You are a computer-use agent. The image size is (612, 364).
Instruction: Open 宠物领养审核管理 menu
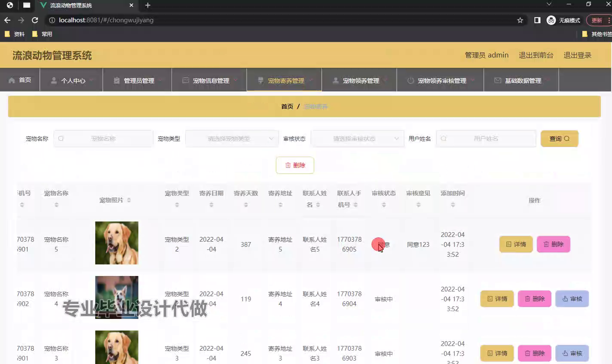pyautogui.click(x=440, y=80)
